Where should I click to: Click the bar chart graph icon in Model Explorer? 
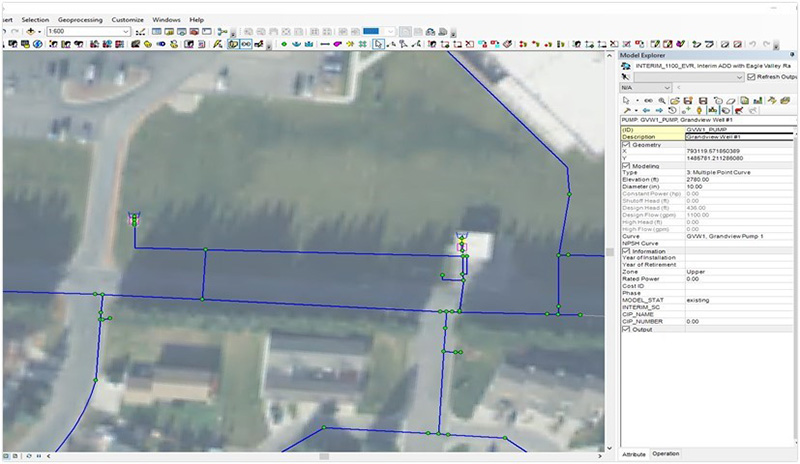tap(758, 101)
